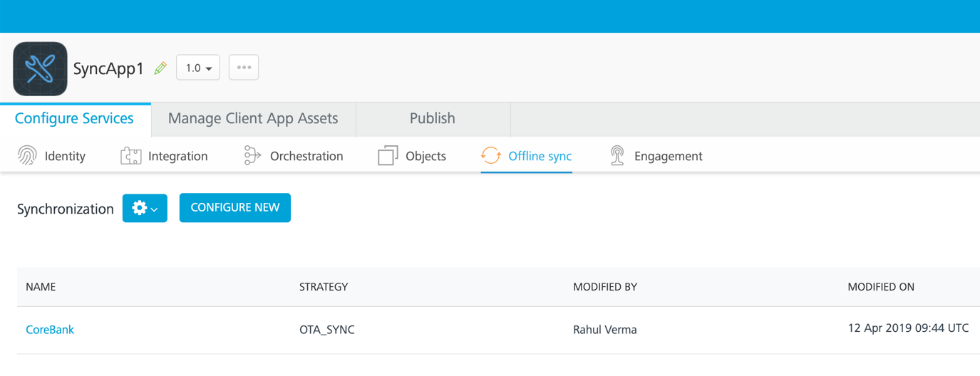The image size is (980, 376).
Task: Click the Orchestration flow icon
Action: pyautogui.click(x=252, y=156)
